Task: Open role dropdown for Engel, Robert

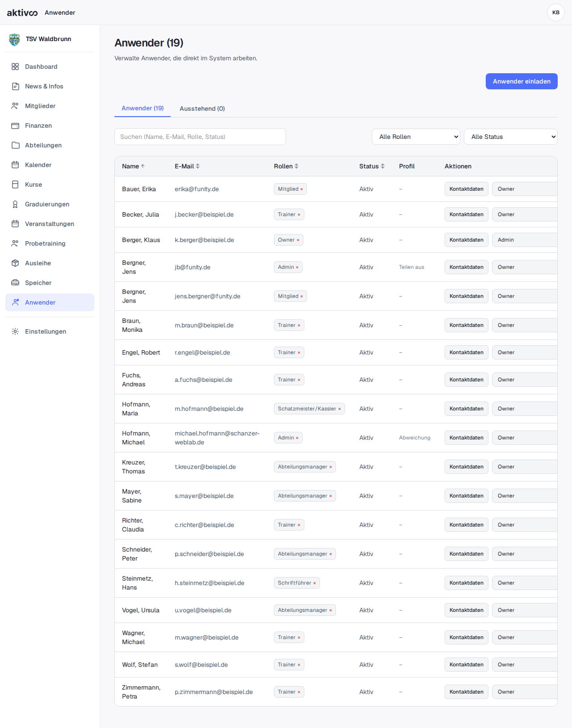Action: click(525, 352)
